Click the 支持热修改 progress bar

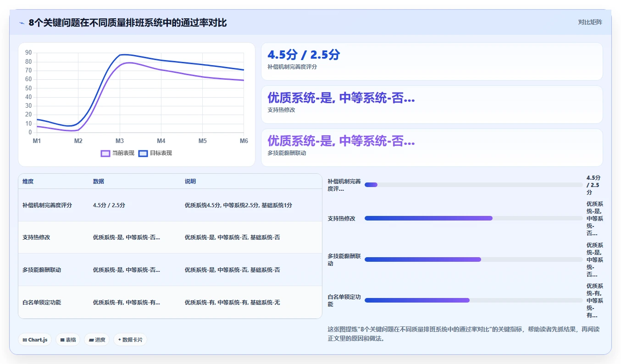[x=473, y=218]
